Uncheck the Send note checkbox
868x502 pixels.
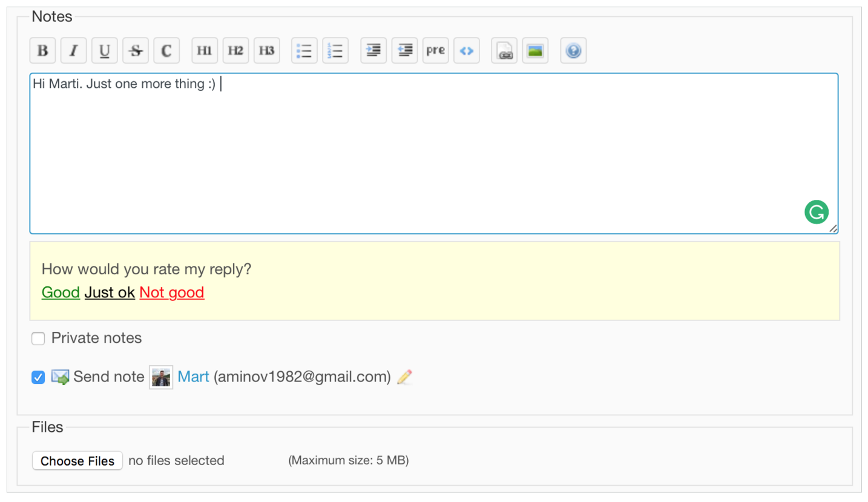click(38, 378)
